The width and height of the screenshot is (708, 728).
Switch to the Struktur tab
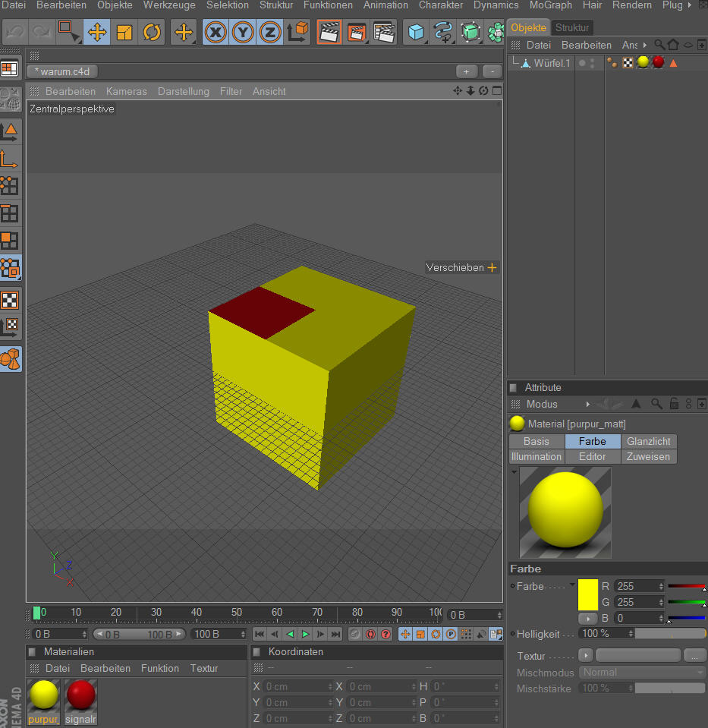pos(572,28)
